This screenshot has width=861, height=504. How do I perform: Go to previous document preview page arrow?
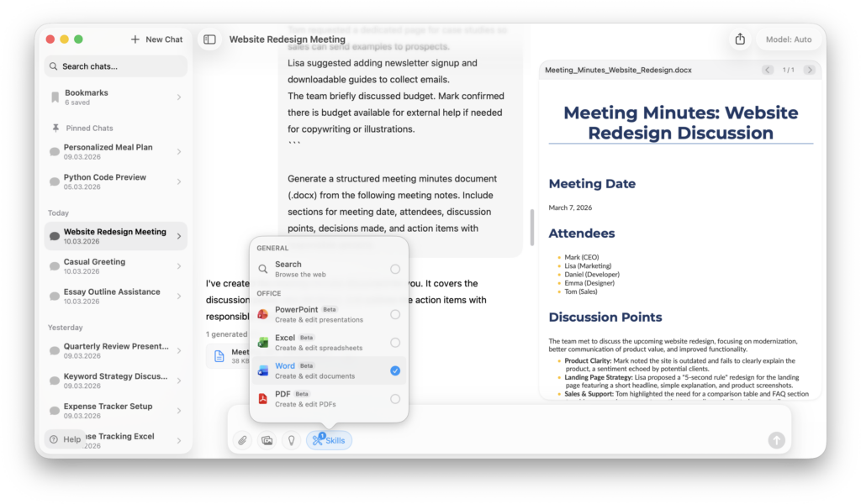coord(767,70)
